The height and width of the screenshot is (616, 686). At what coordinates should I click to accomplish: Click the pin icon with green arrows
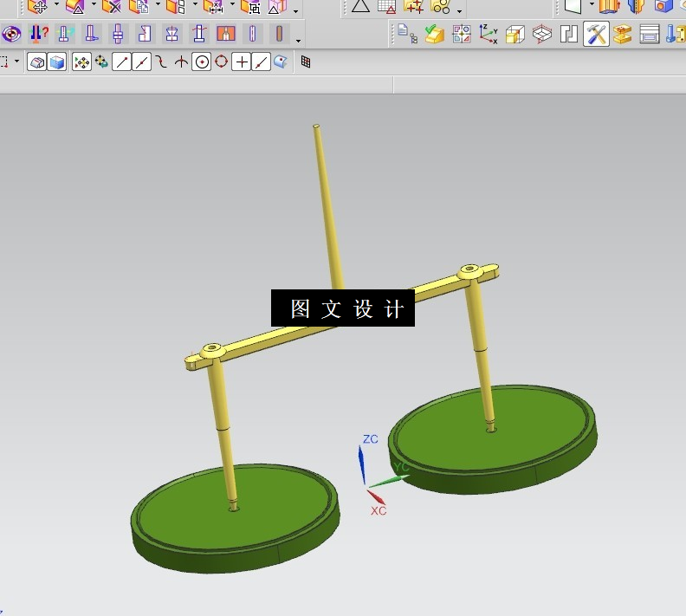tap(65, 34)
